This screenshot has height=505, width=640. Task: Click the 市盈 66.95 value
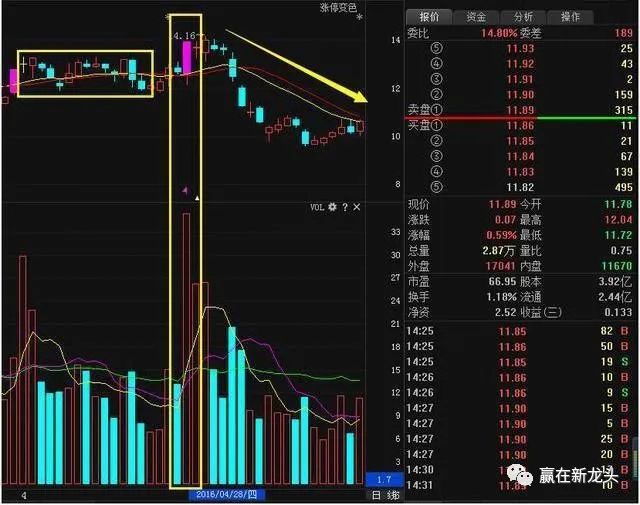pyautogui.click(x=502, y=282)
